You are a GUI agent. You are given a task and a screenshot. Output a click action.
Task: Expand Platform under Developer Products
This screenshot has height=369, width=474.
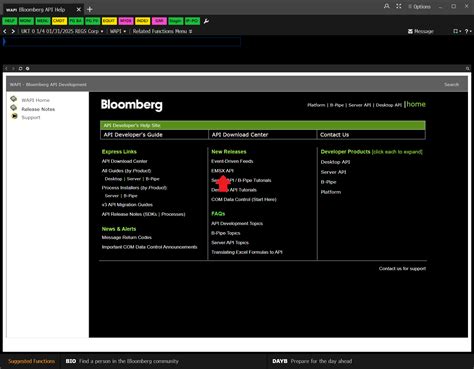(331, 192)
